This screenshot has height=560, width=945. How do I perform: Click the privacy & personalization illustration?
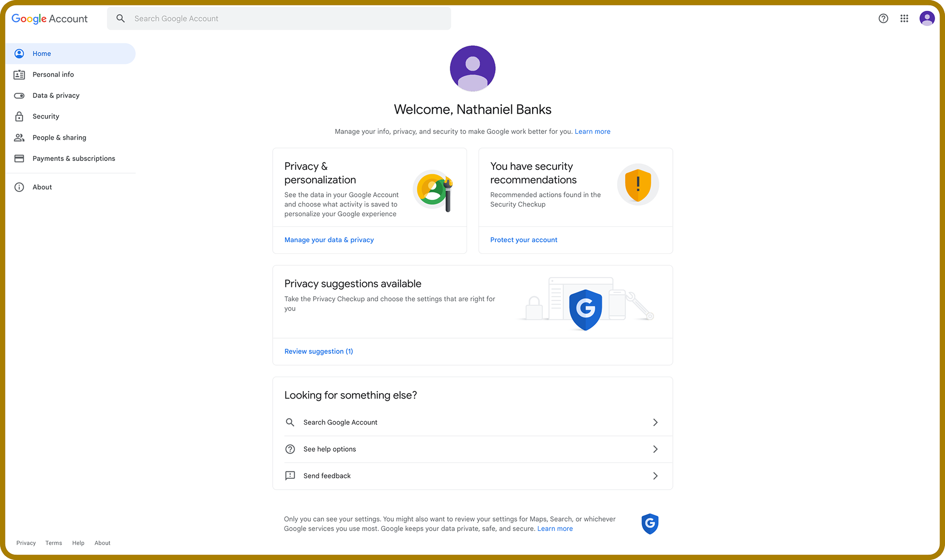click(x=434, y=190)
